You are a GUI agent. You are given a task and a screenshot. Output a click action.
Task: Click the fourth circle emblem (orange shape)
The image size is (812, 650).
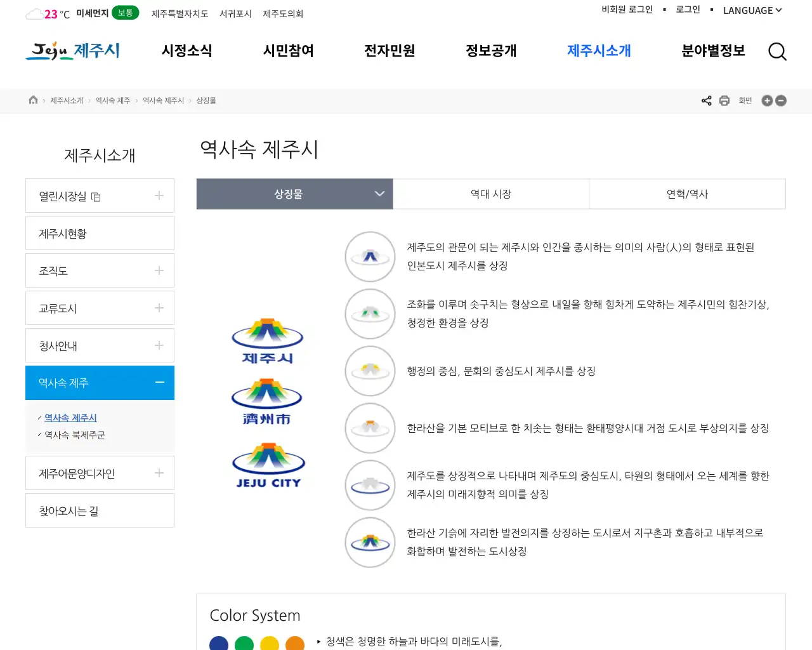point(370,428)
